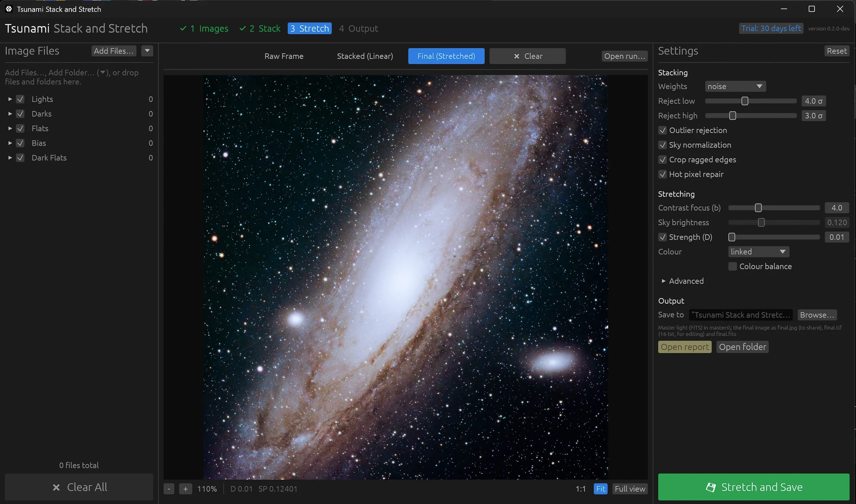Click the Clear preview button
Image resolution: width=856 pixels, height=504 pixels.
(x=527, y=56)
